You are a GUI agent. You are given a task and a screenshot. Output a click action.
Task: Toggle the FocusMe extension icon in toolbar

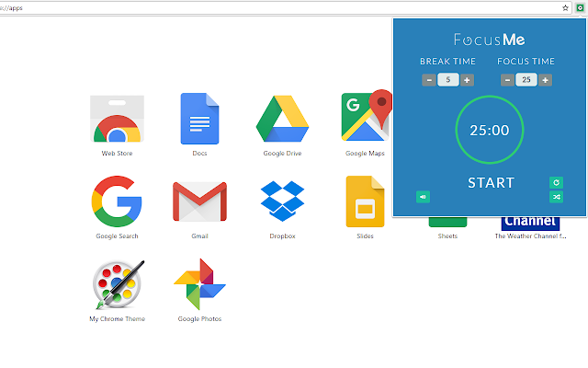point(580,8)
